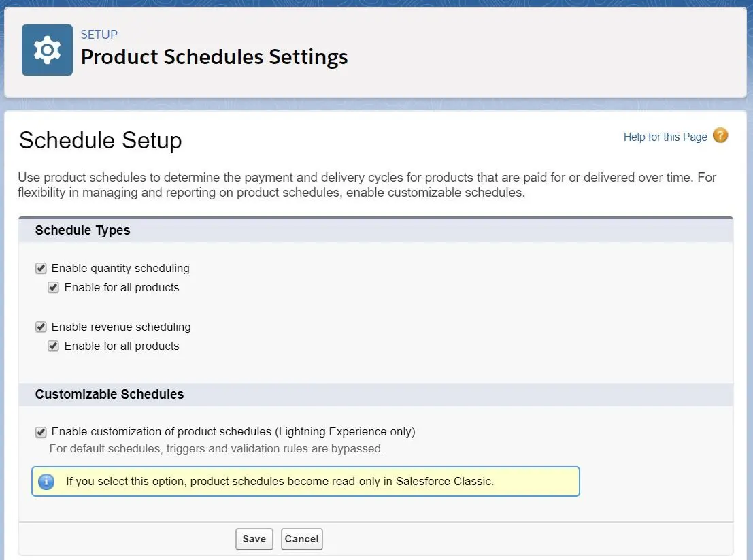This screenshot has height=560, width=753.
Task: Click the Product Schedules Settings title
Action: click(x=214, y=56)
